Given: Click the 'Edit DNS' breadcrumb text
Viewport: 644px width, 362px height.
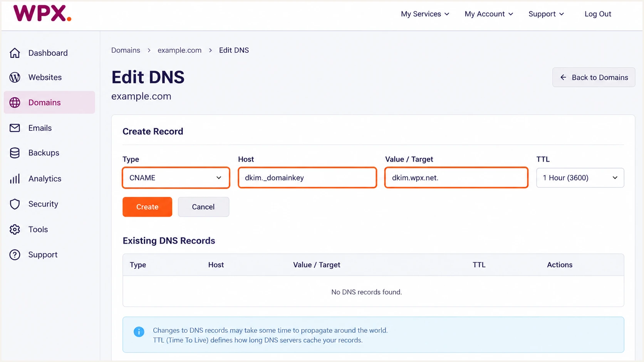Looking at the screenshot, I should pos(234,50).
